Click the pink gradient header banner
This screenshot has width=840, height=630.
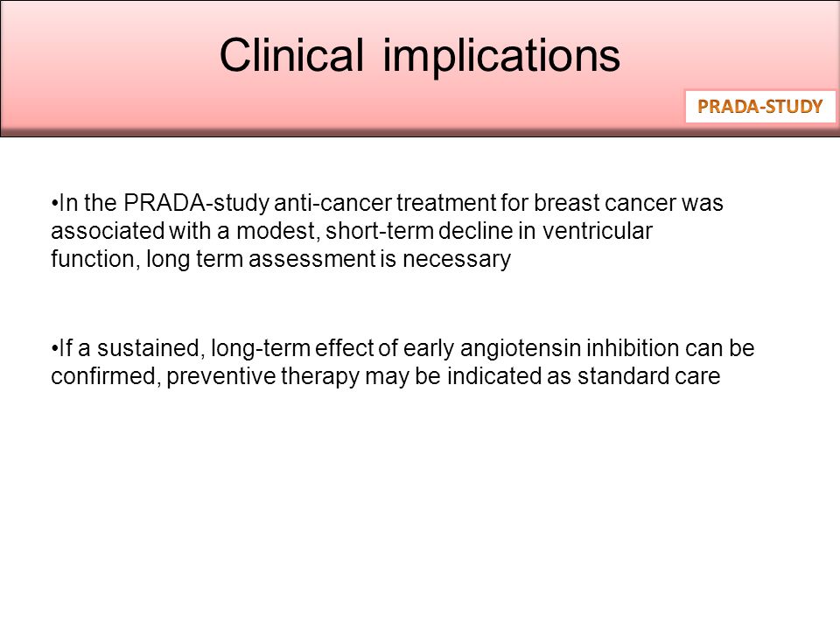pos(420,68)
